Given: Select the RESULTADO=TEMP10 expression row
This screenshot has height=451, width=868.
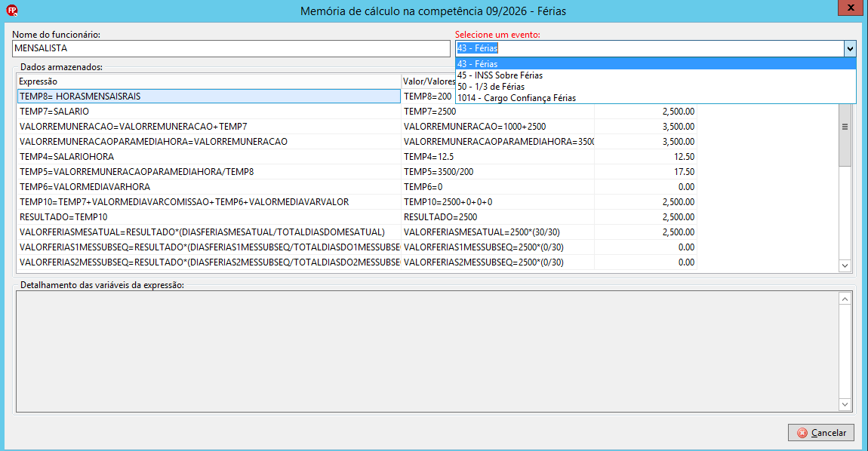Looking at the screenshot, I should [x=208, y=217].
